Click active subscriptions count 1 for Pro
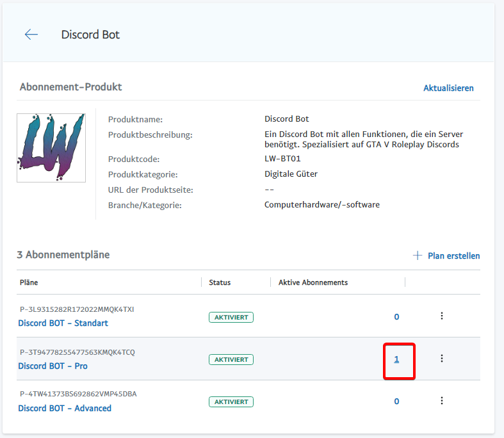504x438 pixels. pos(396,359)
